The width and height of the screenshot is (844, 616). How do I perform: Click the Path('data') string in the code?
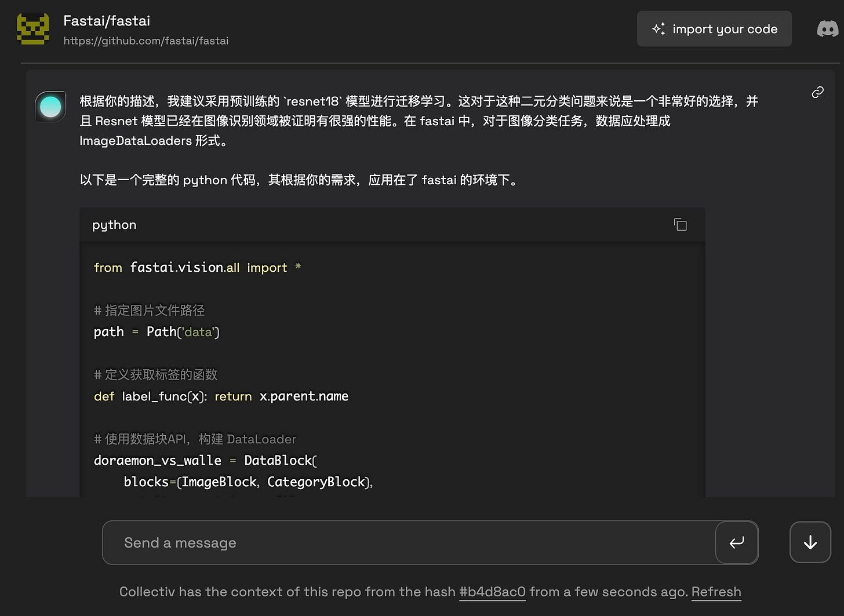[x=182, y=331]
